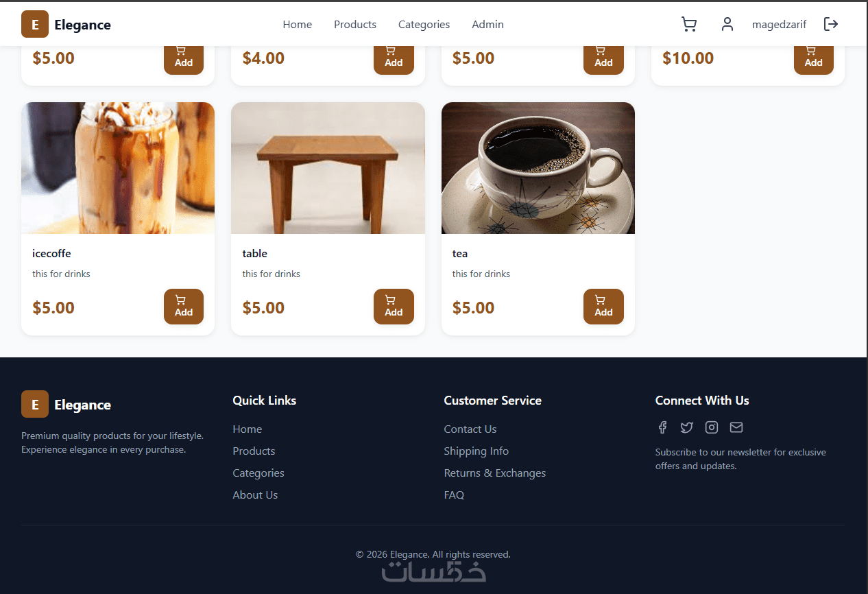The height and width of the screenshot is (594, 868).
Task: Click the logout arrow icon
Action: point(831,25)
